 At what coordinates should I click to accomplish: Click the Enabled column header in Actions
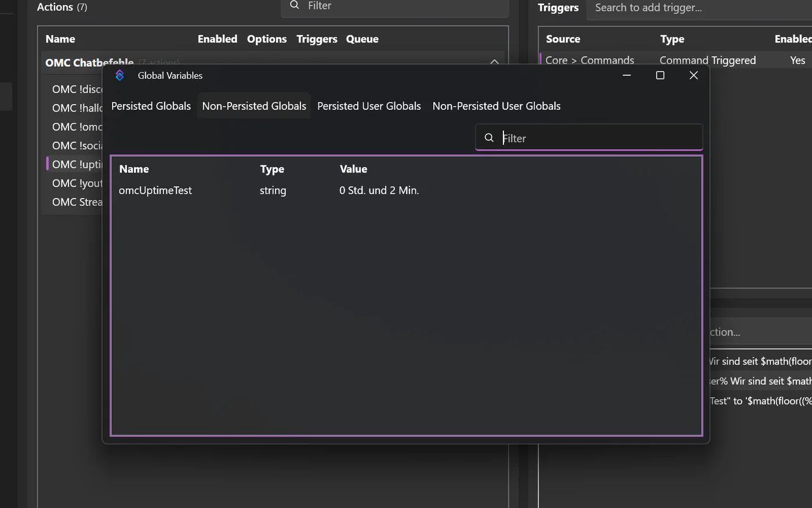[217, 39]
